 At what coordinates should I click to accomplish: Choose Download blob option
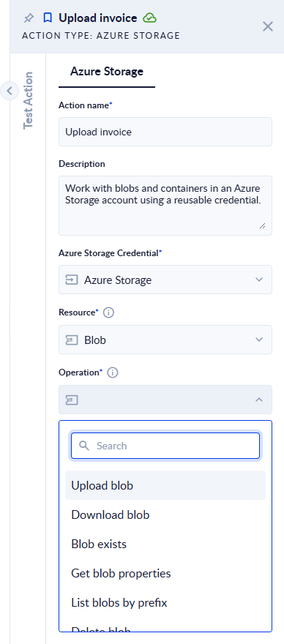coord(165,514)
